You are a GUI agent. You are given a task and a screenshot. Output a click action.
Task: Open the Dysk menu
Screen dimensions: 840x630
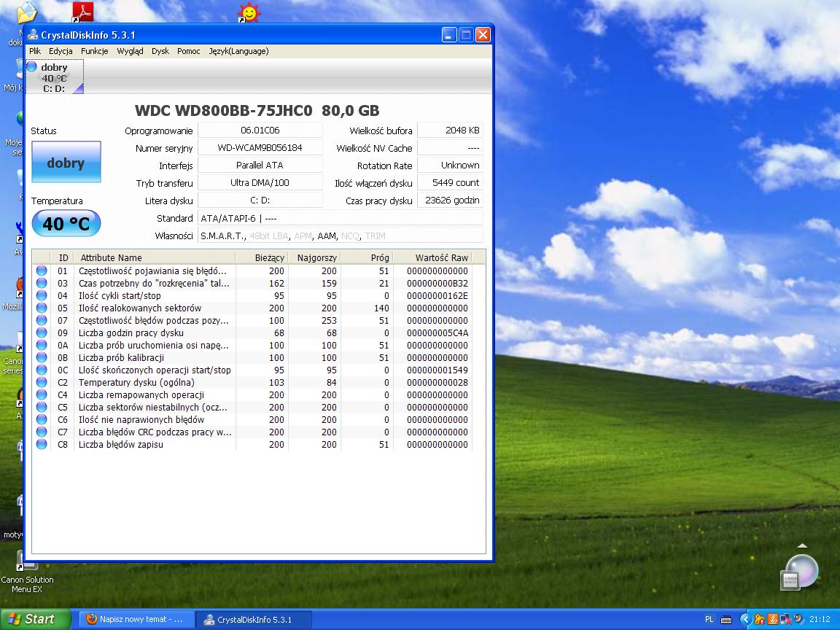[160, 52]
